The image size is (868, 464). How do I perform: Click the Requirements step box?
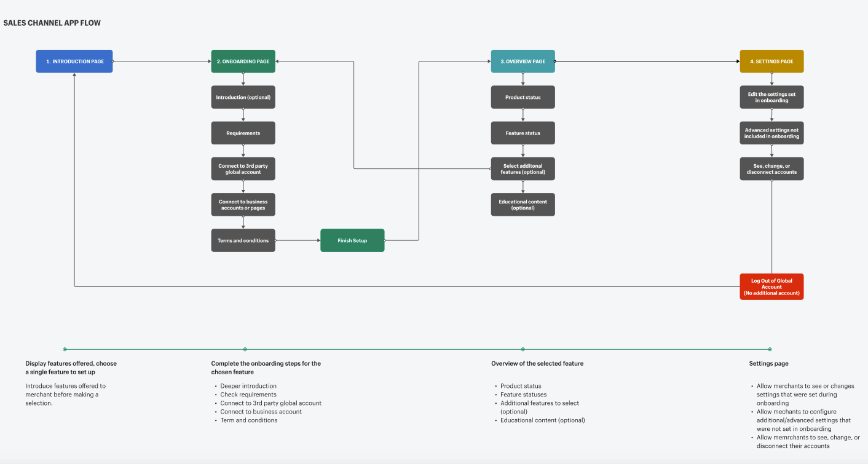(x=243, y=133)
